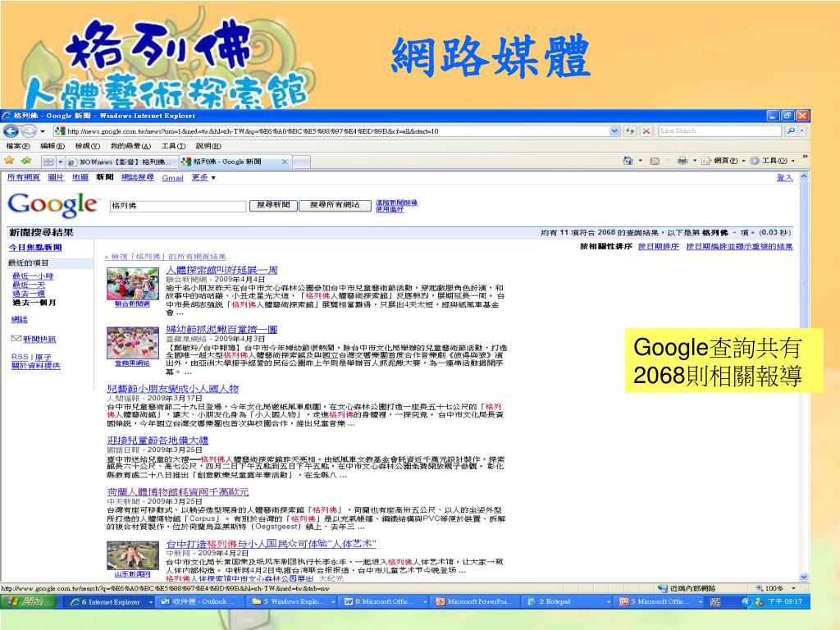Open the search provider dropdown arrow

point(802,130)
